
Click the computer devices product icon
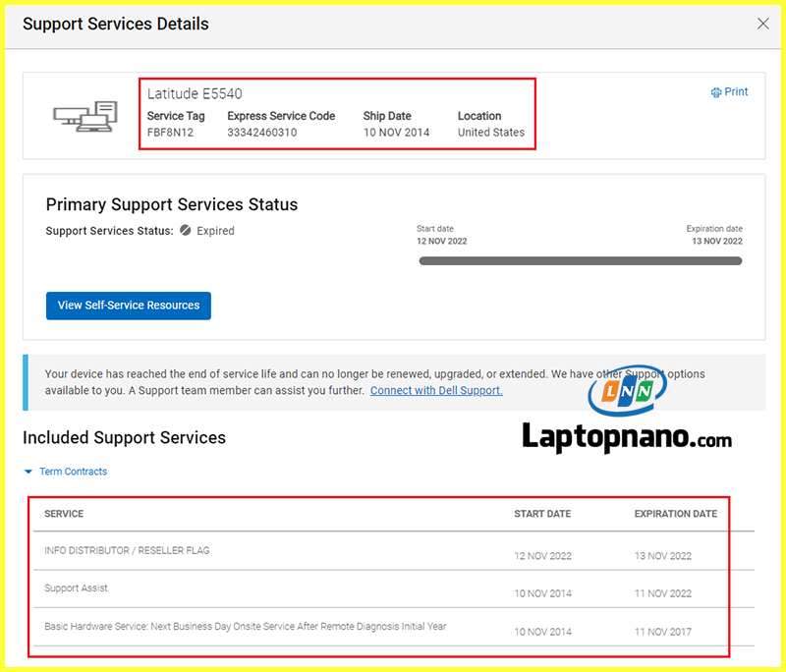tap(85, 116)
